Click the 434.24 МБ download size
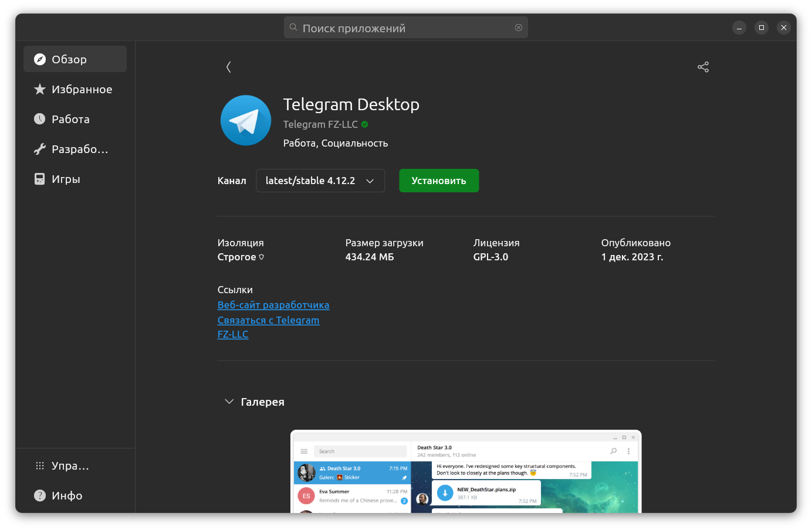 [x=370, y=257]
